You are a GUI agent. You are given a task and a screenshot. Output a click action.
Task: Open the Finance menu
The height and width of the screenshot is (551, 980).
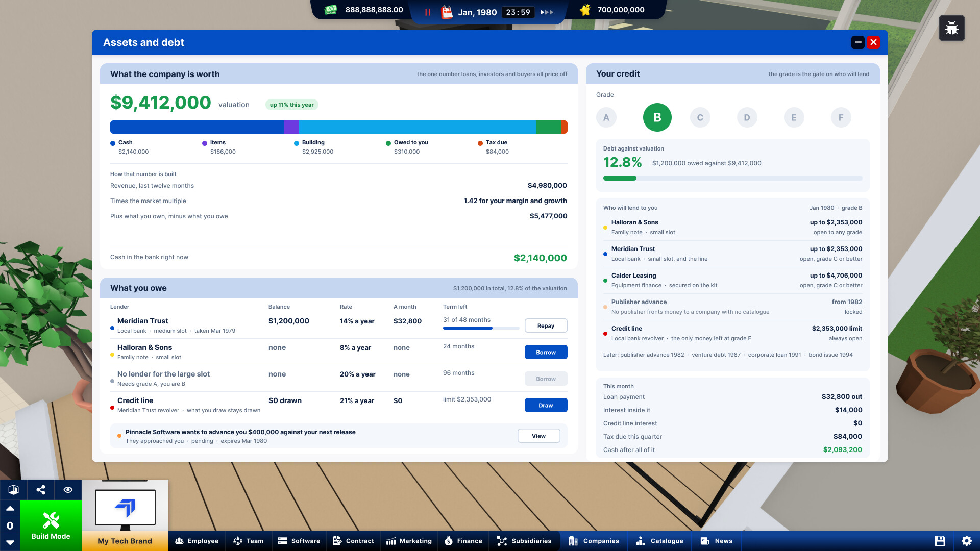463,541
